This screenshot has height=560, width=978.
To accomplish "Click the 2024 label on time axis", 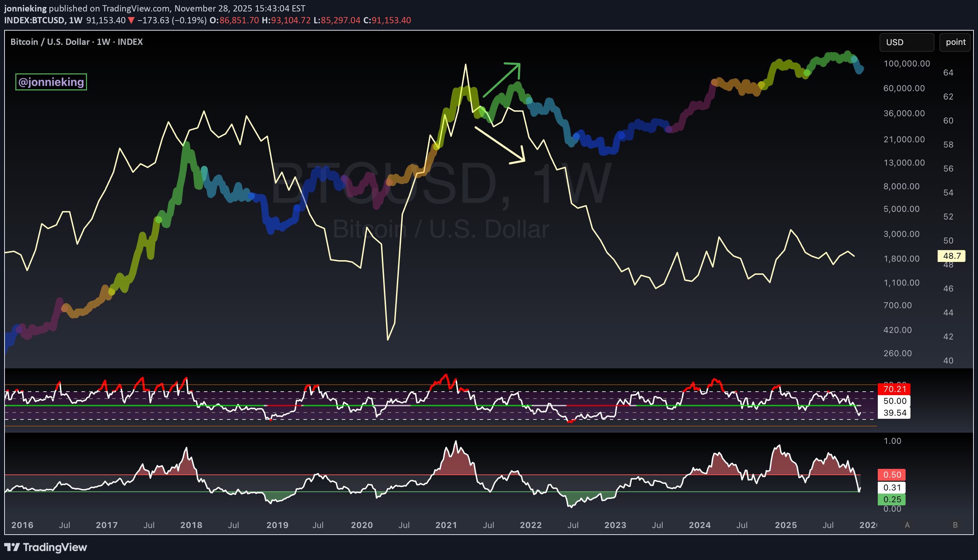I will pyautogui.click(x=700, y=525).
